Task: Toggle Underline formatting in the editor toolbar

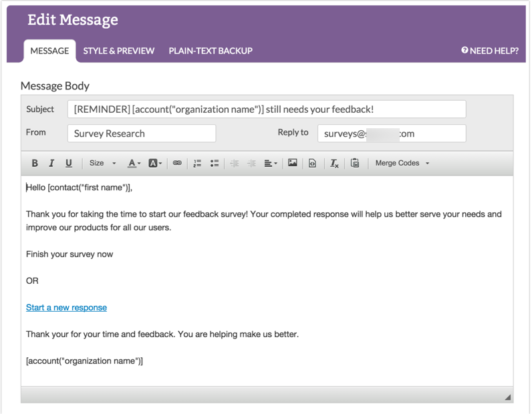Action: point(69,163)
